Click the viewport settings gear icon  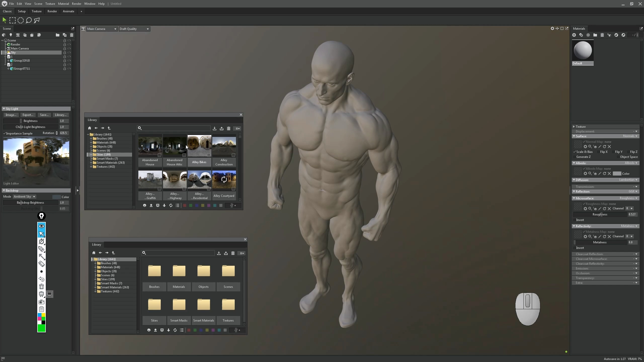(x=552, y=29)
